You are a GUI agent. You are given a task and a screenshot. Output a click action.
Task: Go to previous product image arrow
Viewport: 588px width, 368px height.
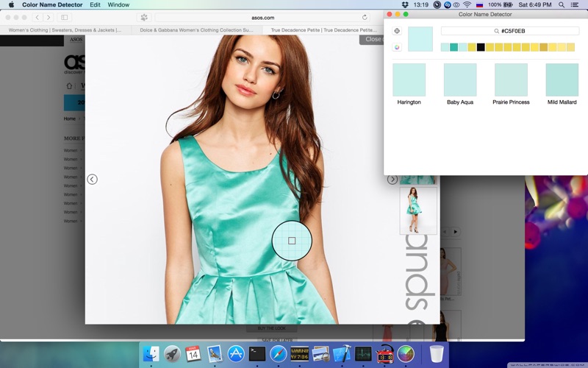coord(93,180)
